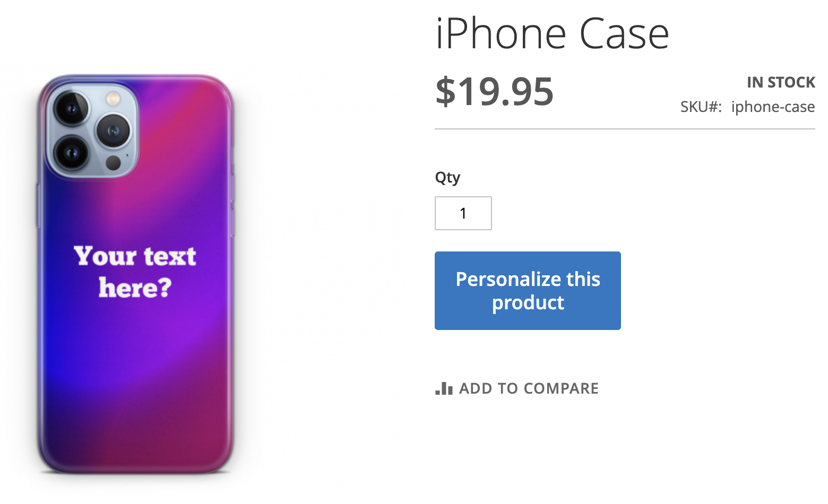Click the 'Your text here?' text on the case
Image resolution: width=828 pixels, height=504 pixels.
pos(135,273)
